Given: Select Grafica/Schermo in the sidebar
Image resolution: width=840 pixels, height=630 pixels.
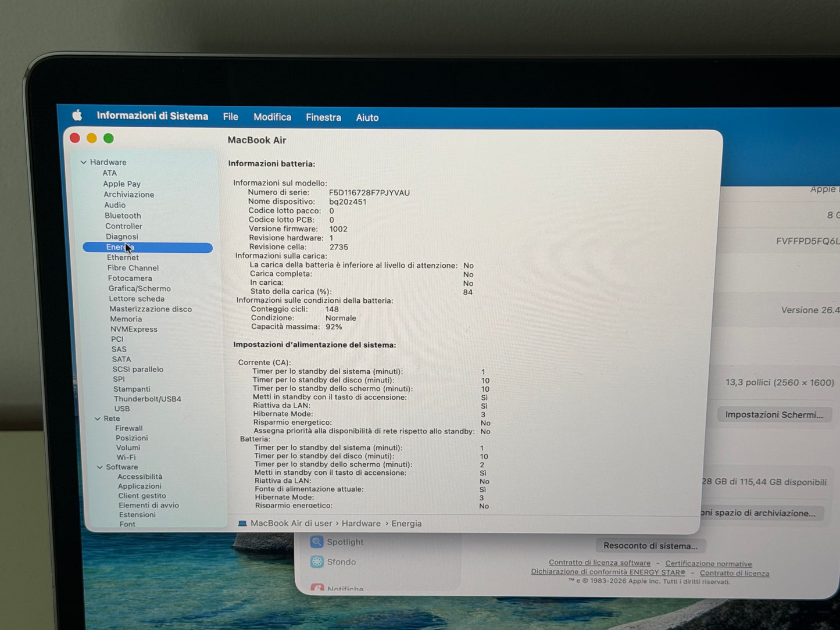Looking at the screenshot, I should click(x=140, y=289).
